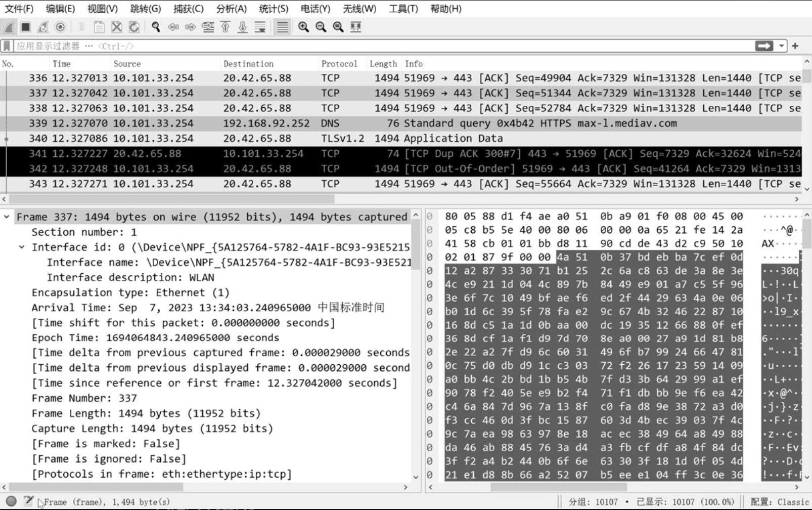
Task: Start capturing packets with the shark fin icon
Action: [9, 27]
